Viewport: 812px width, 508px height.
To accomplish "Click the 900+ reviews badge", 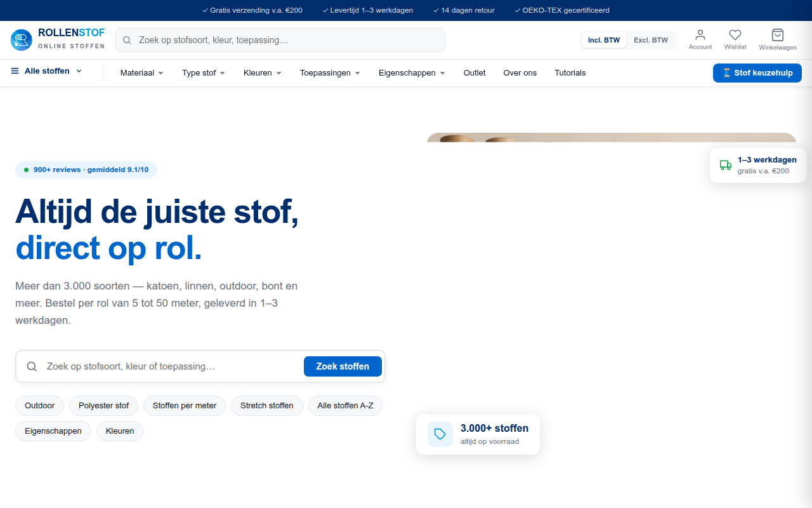I will 86,170.
